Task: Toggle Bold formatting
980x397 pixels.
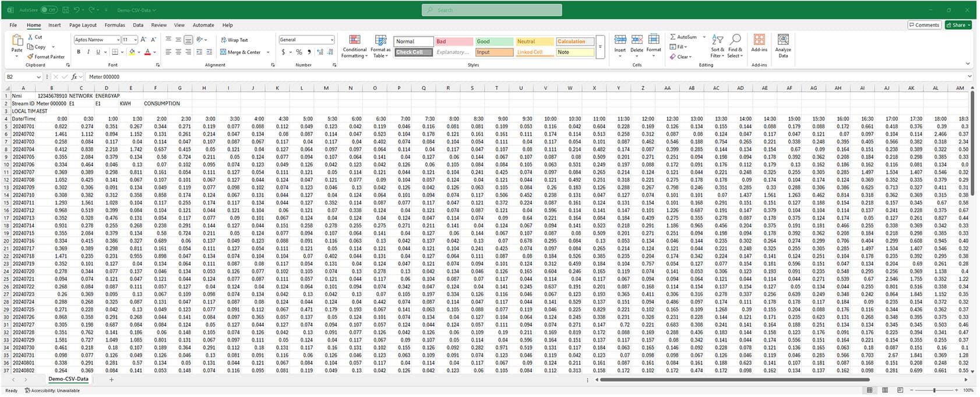Action: 79,52
